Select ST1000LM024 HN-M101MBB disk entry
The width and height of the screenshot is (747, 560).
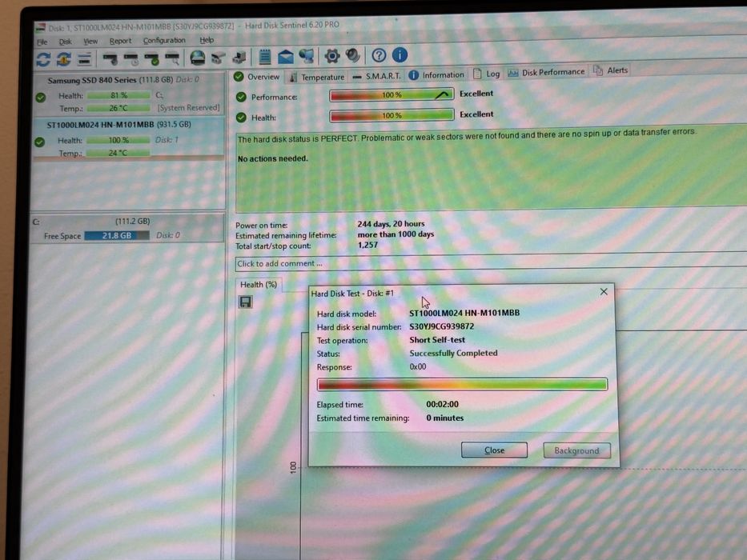127,138
